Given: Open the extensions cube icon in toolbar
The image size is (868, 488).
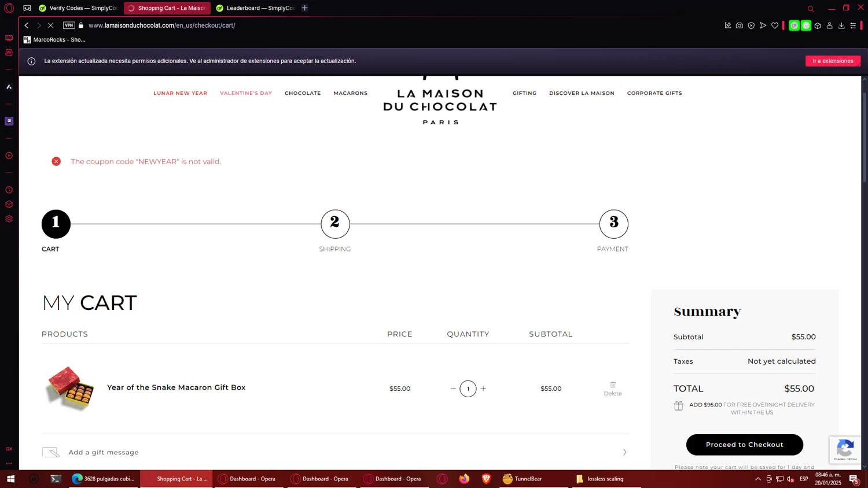Looking at the screenshot, I should (x=818, y=25).
